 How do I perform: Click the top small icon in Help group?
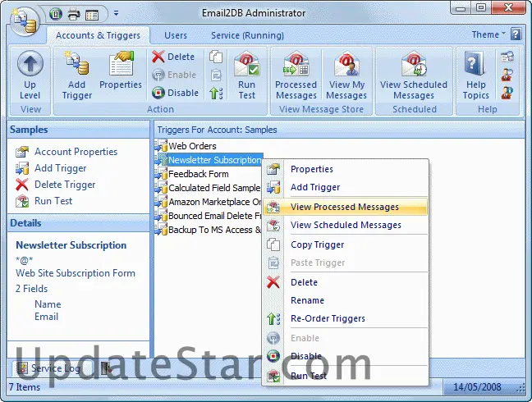pyautogui.click(x=507, y=57)
